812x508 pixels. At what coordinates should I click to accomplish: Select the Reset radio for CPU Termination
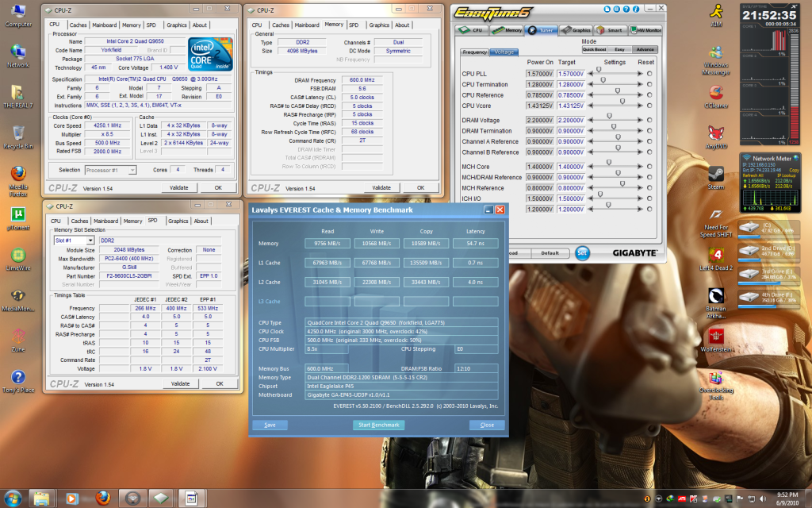pyautogui.click(x=649, y=84)
